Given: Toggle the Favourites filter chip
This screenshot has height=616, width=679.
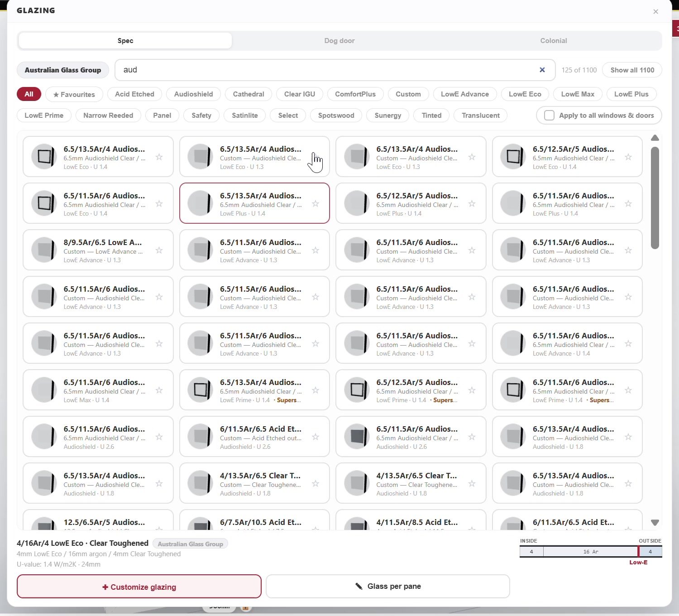Looking at the screenshot, I should pos(74,94).
